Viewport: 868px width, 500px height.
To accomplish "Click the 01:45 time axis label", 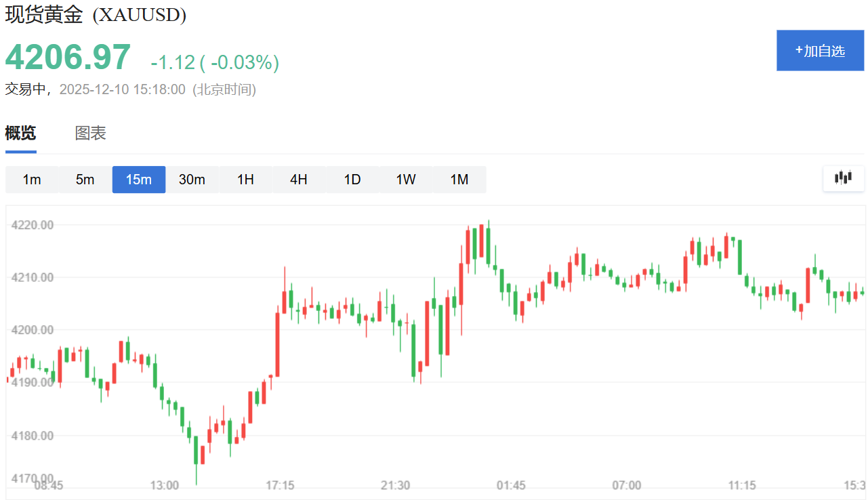I will pos(511,486).
